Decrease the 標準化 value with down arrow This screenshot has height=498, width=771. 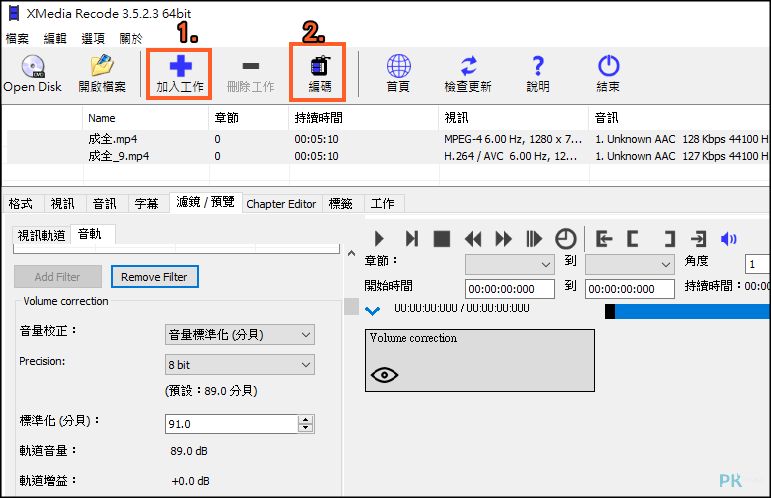click(306, 428)
